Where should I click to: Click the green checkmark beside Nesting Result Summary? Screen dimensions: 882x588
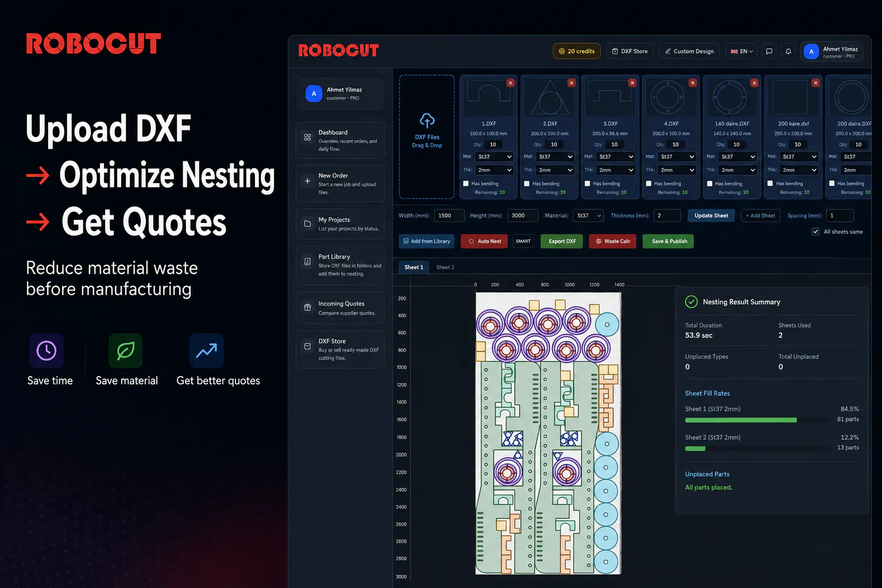691,302
